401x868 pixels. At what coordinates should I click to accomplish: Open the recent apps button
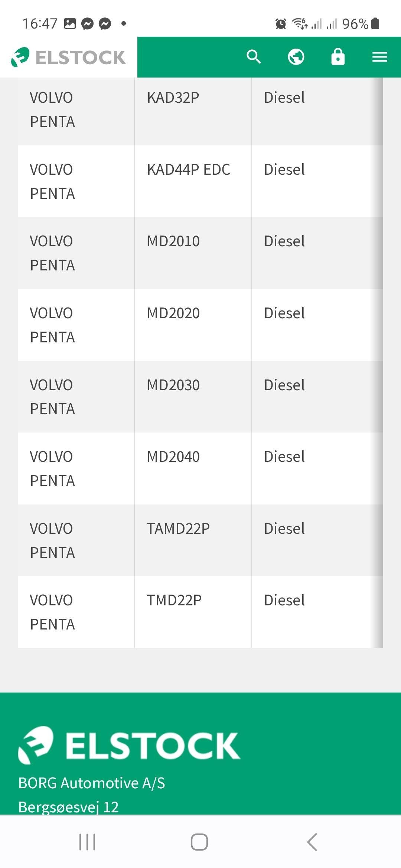click(87, 842)
